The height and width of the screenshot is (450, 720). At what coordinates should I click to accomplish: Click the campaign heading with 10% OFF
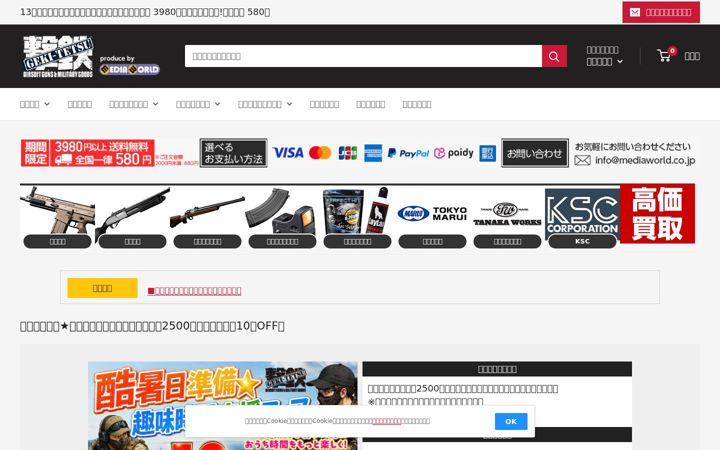click(152, 326)
